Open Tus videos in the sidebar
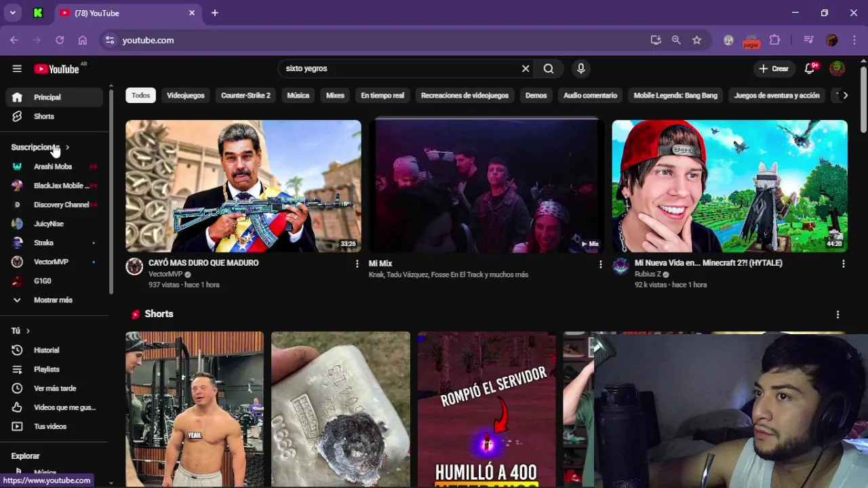This screenshot has width=868, height=488. pos(54,426)
